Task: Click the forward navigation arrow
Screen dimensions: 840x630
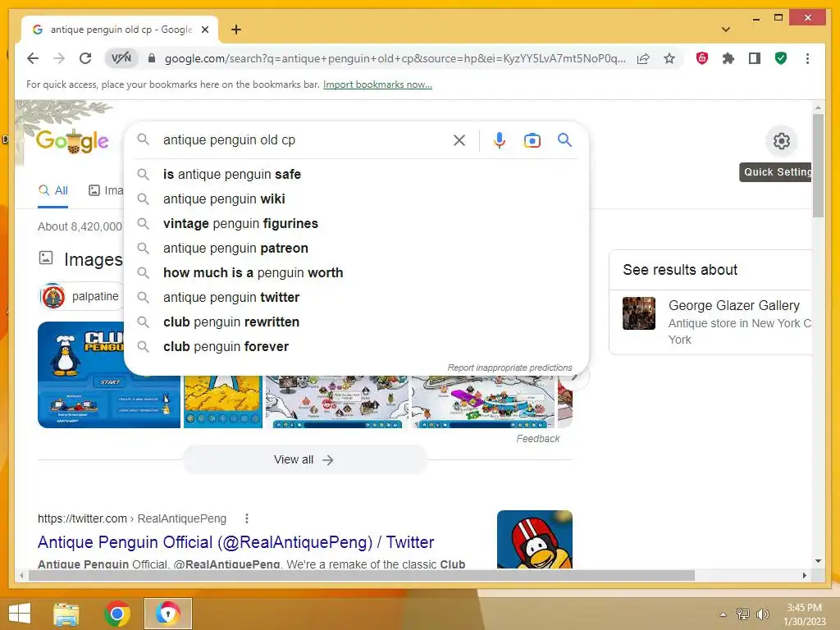Action: coord(59,58)
